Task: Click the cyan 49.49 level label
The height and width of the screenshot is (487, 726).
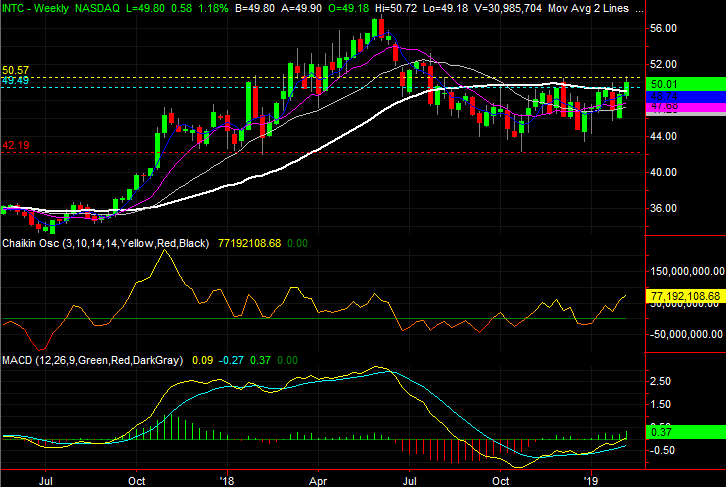Action: (x=15, y=81)
